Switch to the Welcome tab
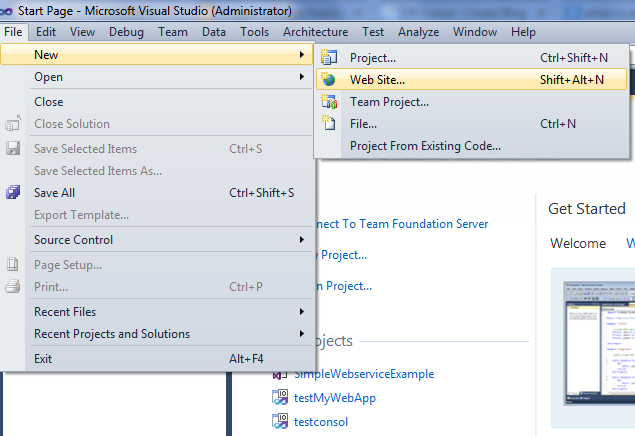Image resolution: width=635 pixels, height=436 pixels. click(x=577, y=243)
